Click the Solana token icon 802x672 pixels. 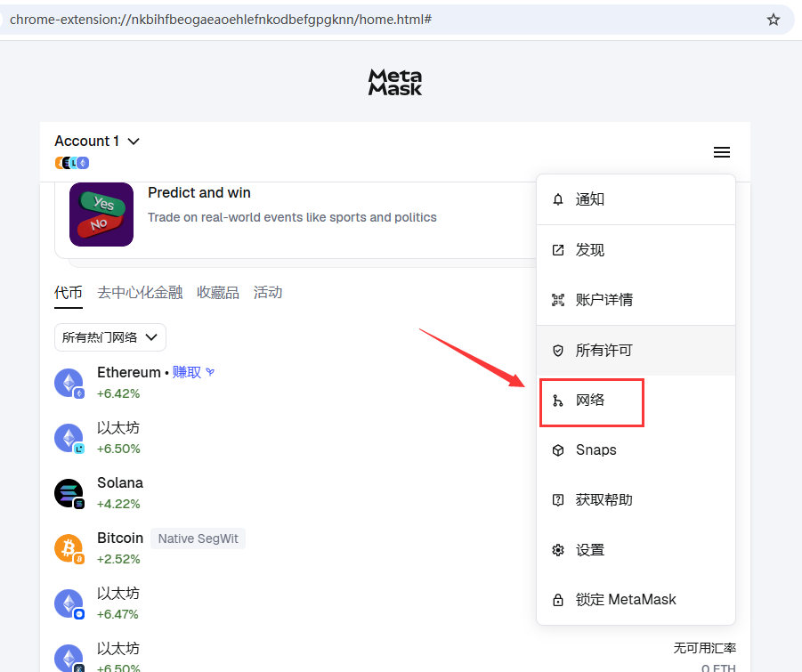69,493
